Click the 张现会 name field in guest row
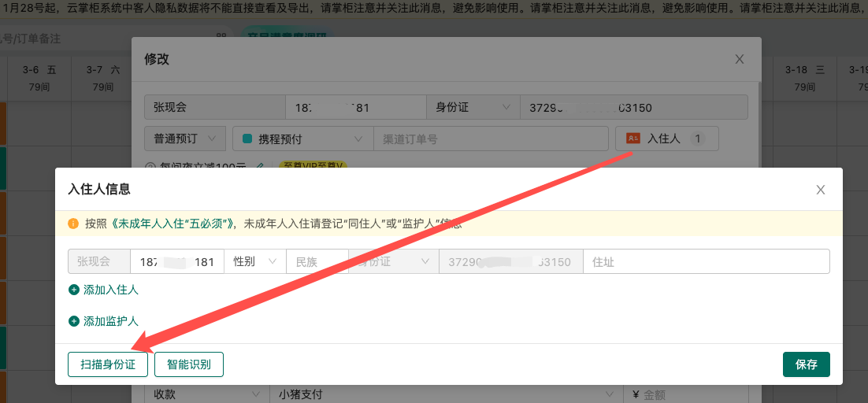 pos(99,261)
